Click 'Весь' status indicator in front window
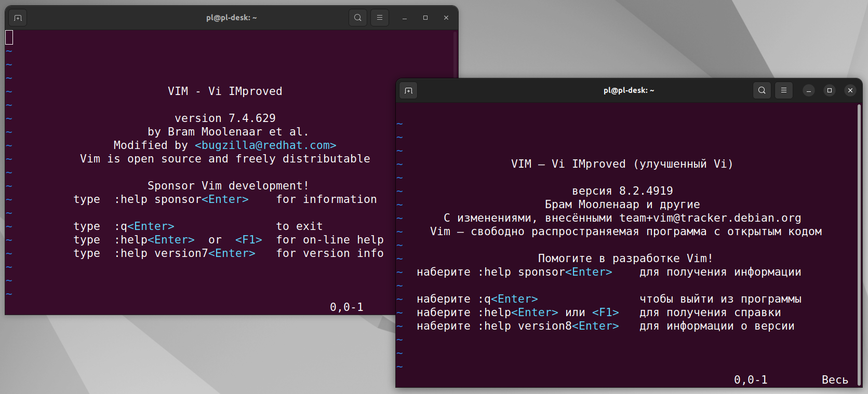868x394 pixels. tap(835, 380)
